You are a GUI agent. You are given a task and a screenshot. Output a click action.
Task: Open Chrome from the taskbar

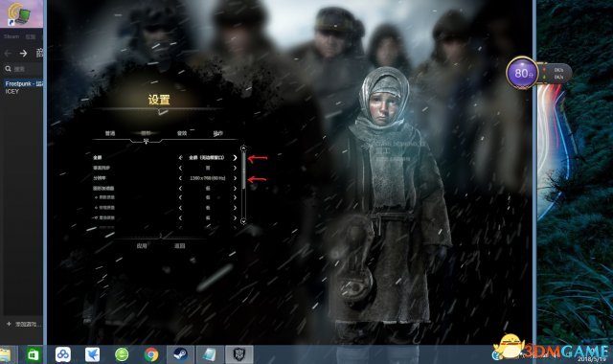pyautogui.click(x=151, y=354)
